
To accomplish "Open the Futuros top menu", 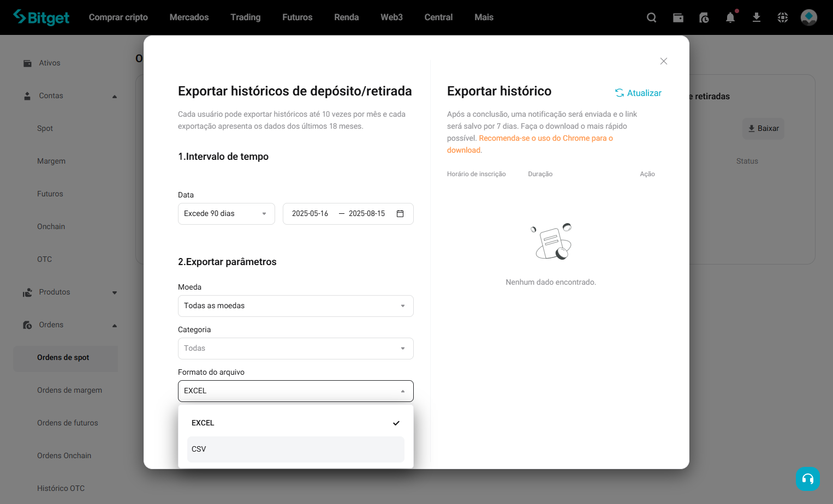I will tap(297, 17).
